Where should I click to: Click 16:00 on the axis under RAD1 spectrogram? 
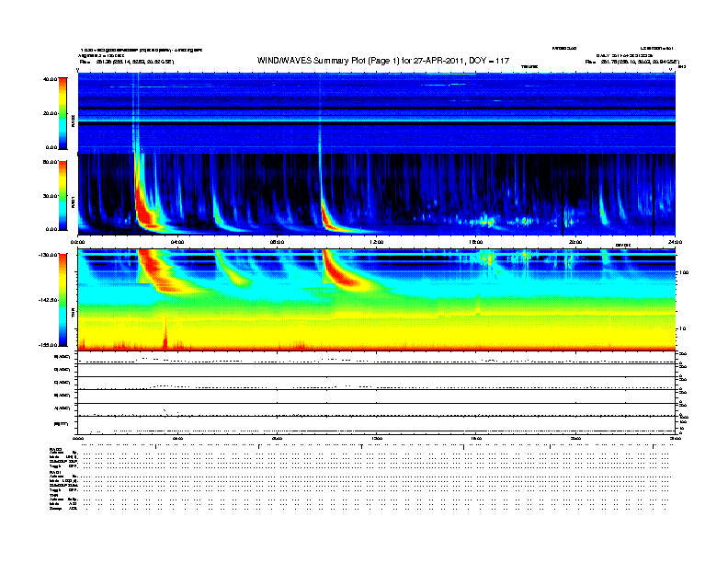[476, 242]
